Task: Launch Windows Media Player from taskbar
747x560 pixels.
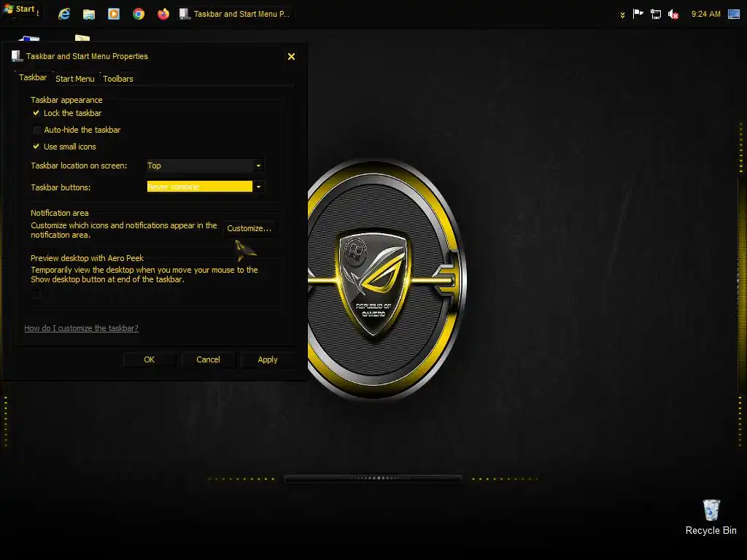Action: pyautogui.click(x=113, y=14)
